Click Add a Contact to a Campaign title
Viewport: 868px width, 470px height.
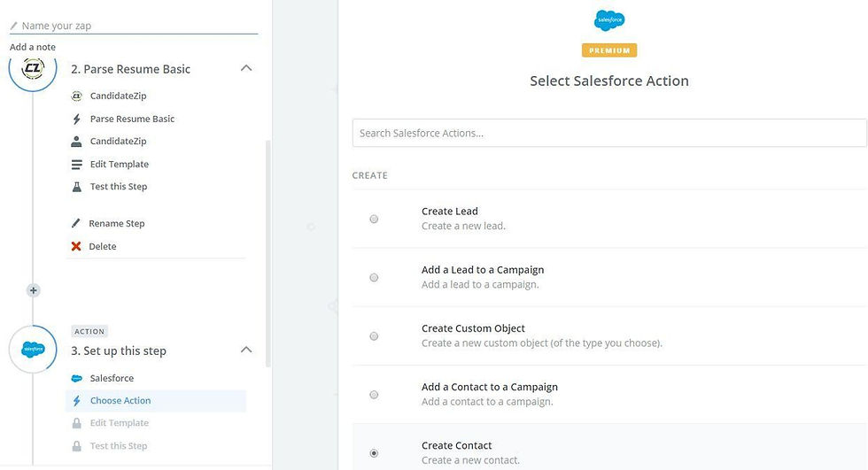tap(489, 387)
